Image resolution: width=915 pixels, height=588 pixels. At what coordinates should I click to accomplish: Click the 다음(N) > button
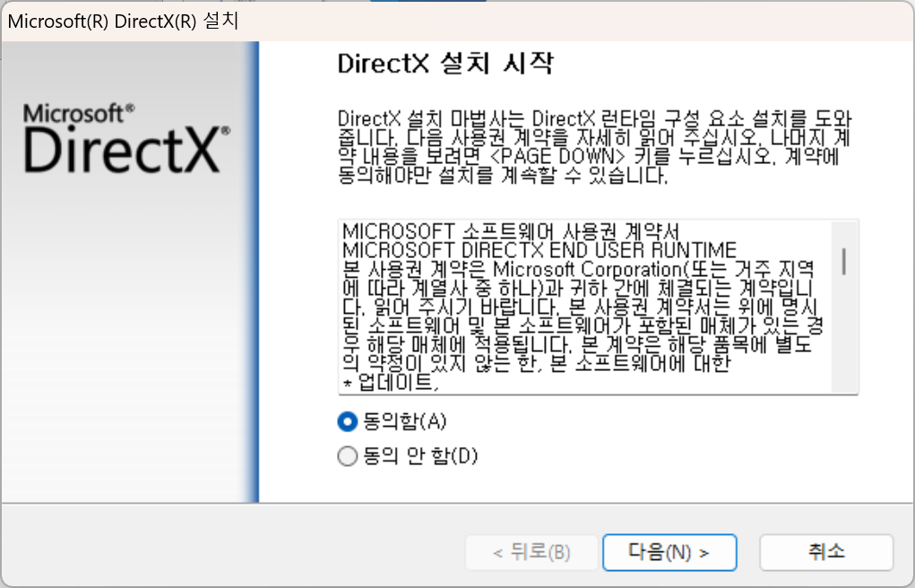coord(669,552)
